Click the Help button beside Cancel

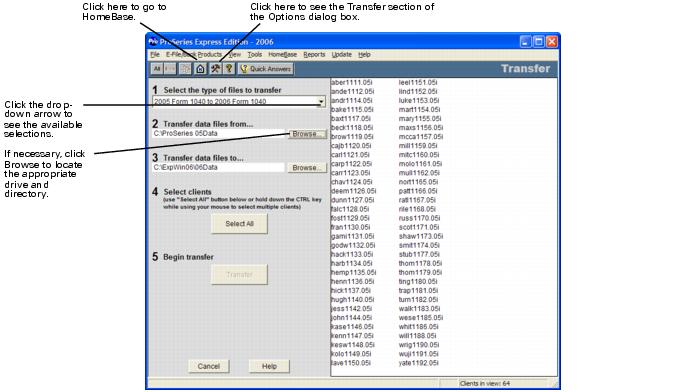pos(269,366)
